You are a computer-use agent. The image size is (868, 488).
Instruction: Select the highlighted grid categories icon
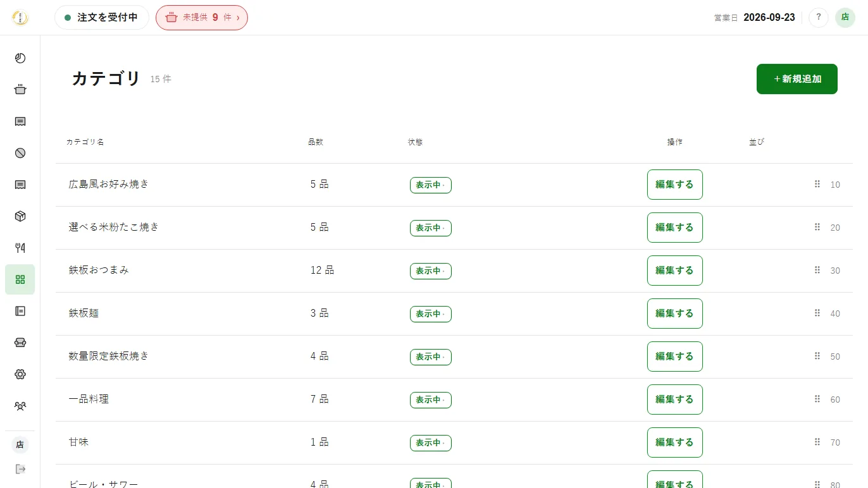20,279
